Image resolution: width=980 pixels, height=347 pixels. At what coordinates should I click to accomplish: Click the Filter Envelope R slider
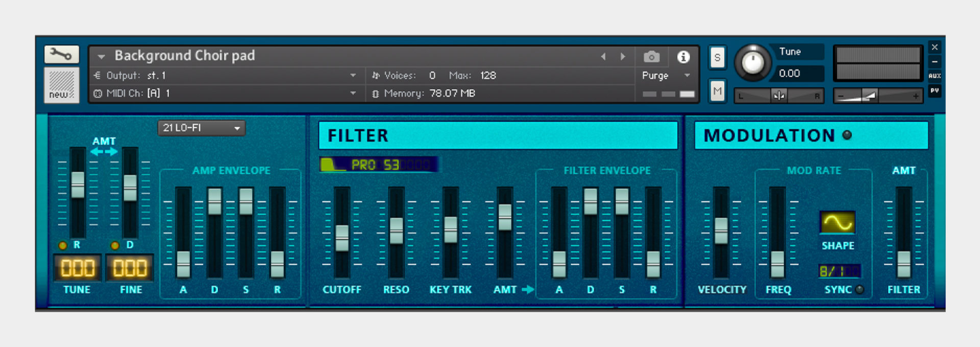(653, 264)
